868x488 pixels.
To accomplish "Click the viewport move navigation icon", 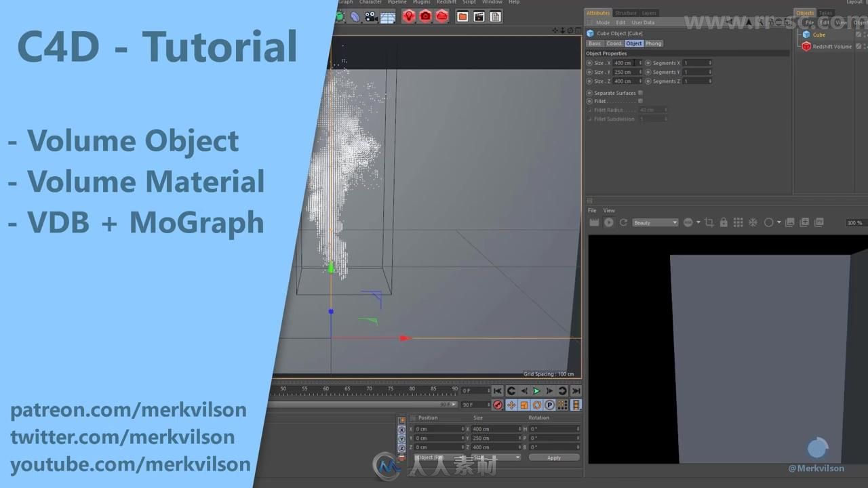I will (555, 30).
